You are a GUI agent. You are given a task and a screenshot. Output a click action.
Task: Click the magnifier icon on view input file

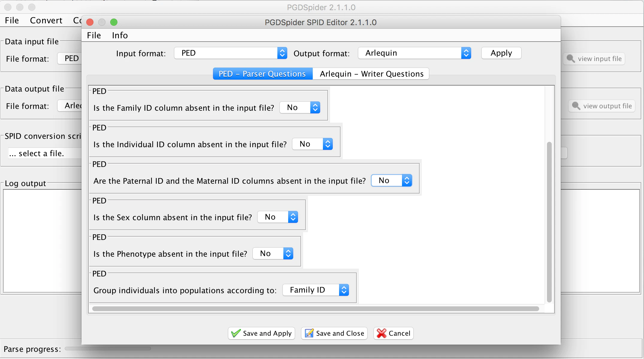pyautogui.click(x=571, y=59)
